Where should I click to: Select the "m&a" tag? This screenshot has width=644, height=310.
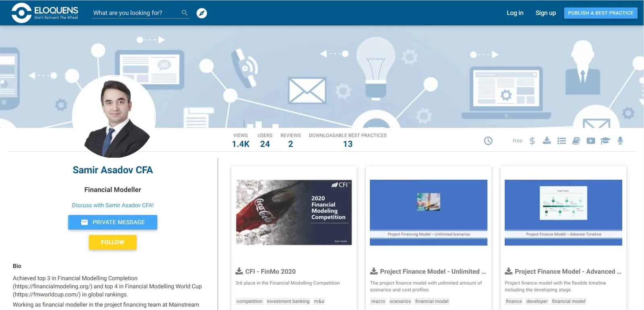[x=319, y=301]
